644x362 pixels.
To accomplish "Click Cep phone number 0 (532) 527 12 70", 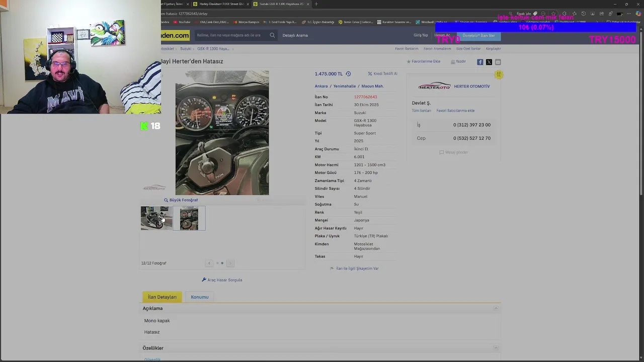I will tap(471, 138).
